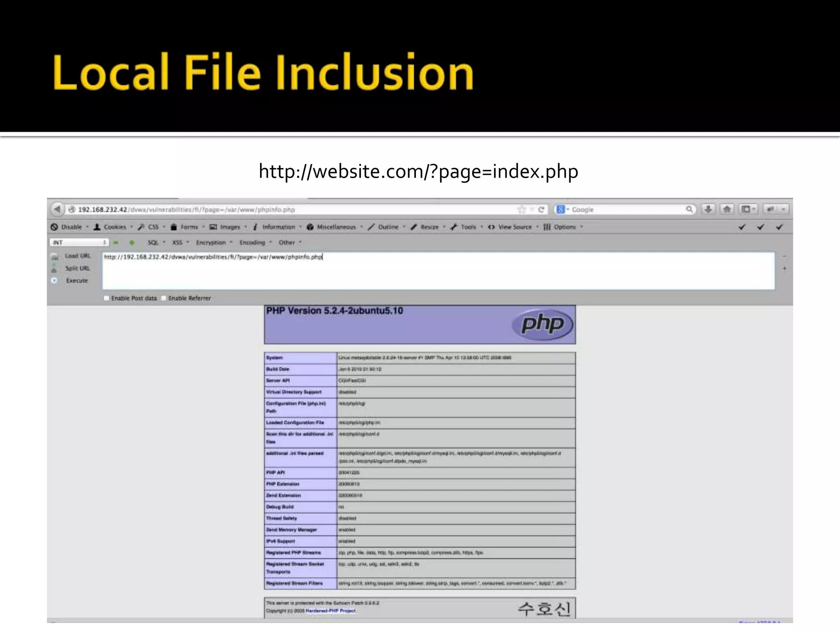Click the search magnifier icon

click(689, 209)
